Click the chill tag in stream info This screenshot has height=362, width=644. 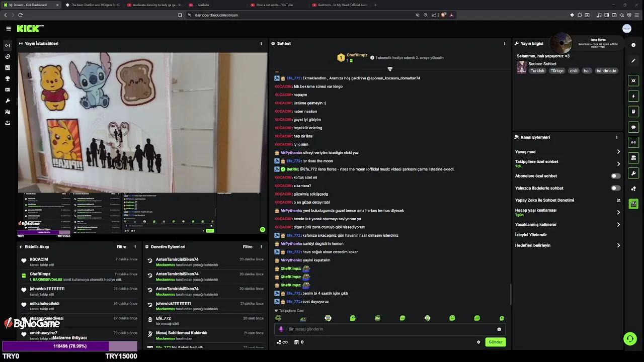(574, 71)
